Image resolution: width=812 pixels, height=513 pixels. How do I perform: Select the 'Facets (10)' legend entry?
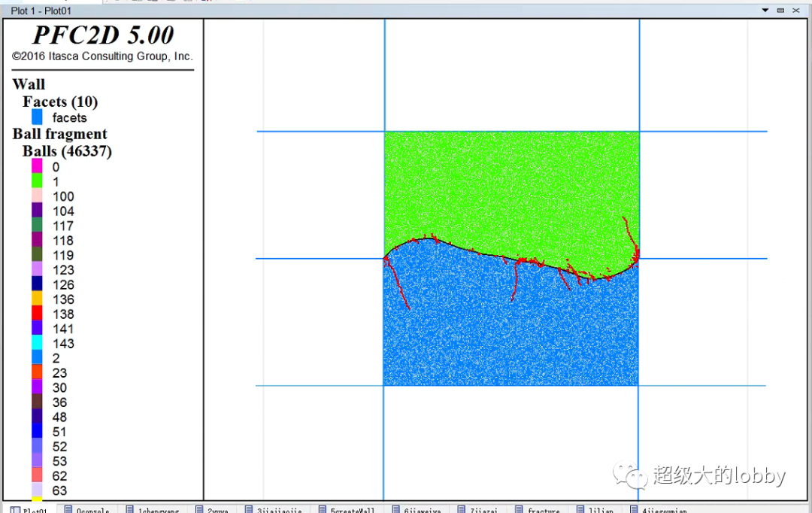(x=60, y=102)
